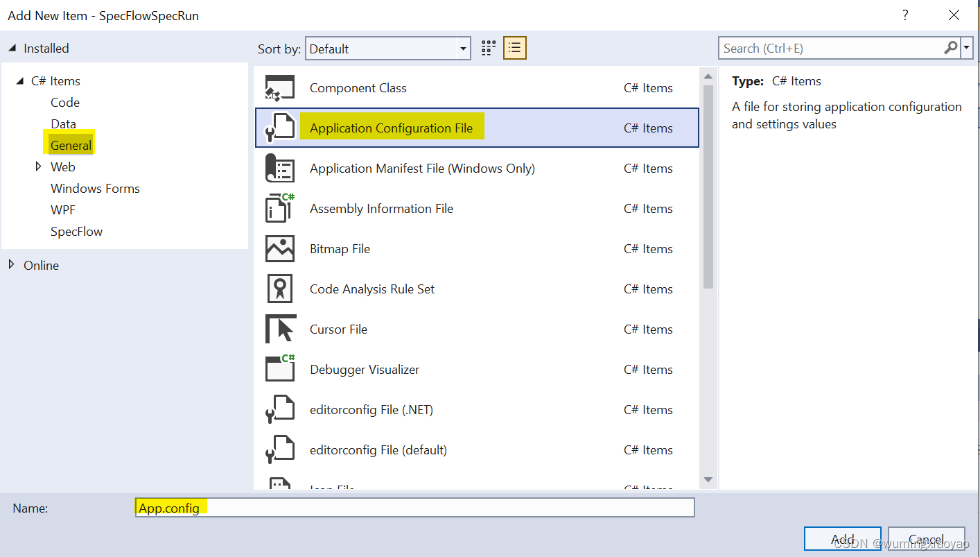This screenshot has width=980, height=557.
Task: Click the Assembly Information File icon
Action: (x=280, y=208)
